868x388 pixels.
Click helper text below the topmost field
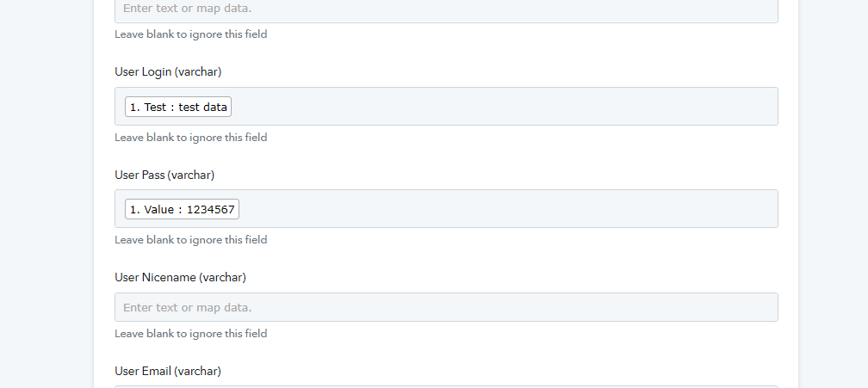190,34
